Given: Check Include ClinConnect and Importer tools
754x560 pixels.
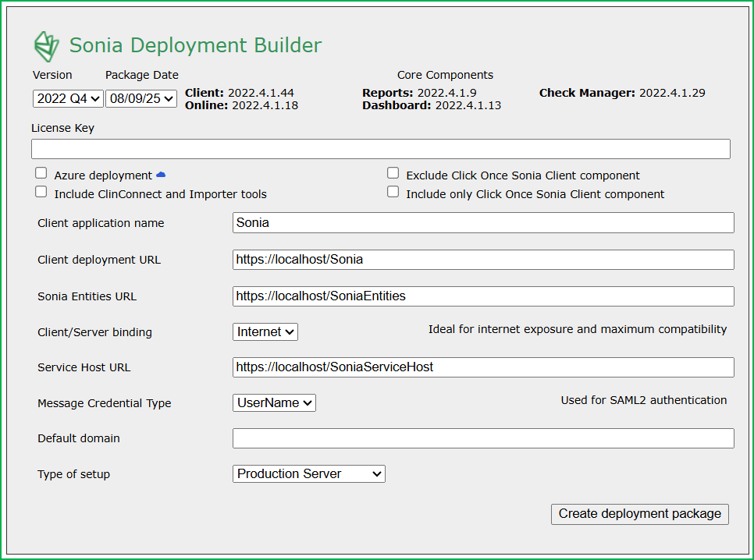Looking at the screenshot, I should pos(41,192).
